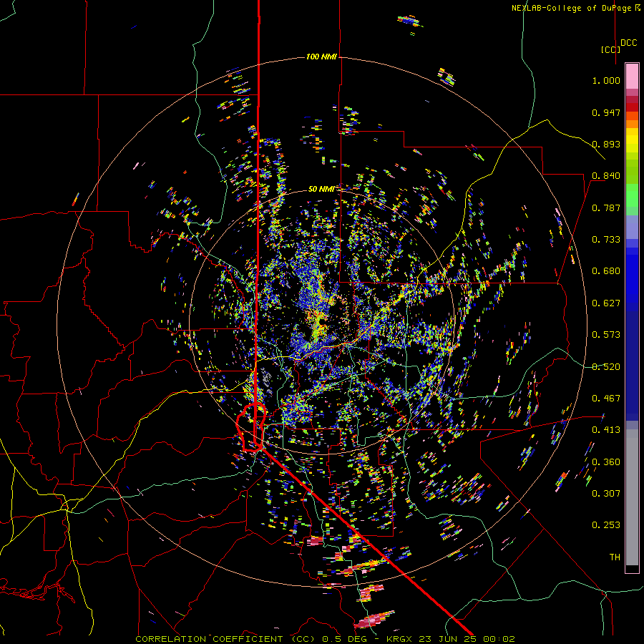The height and width of the screenshot is (644, 644).
Task: Click the 0.733 color scale label
Action: click(606, 240)
